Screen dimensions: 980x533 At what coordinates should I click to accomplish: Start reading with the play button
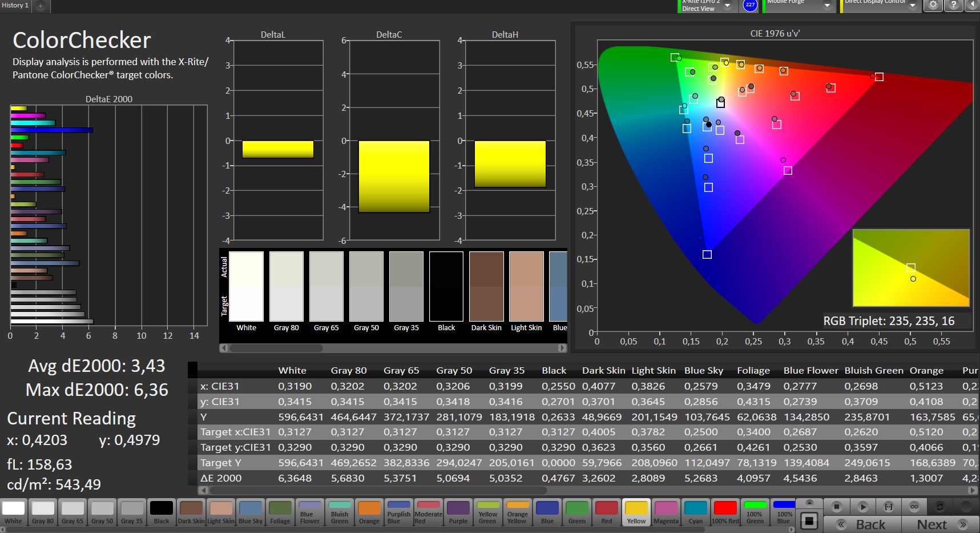pyautogui.click(x=863, y=507)
